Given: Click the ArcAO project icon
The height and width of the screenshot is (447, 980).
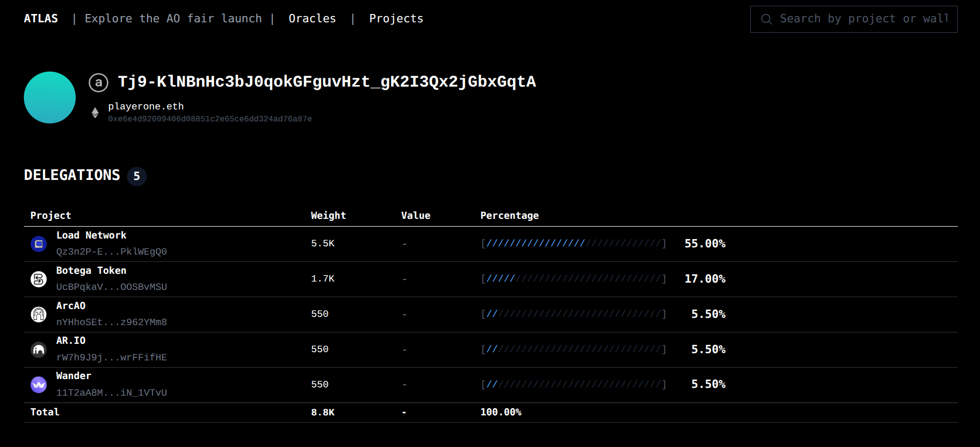Looking at the screenshot, I should click(x=39, y=314).
